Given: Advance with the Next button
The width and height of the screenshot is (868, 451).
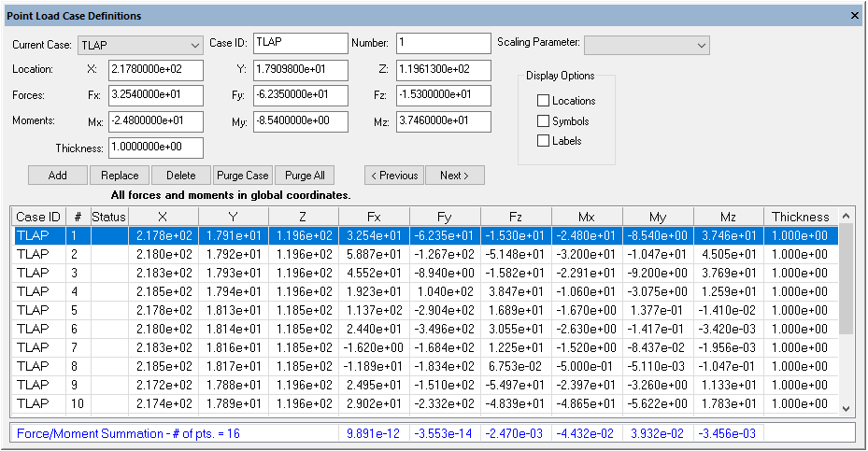Looking at the screenshot, I should pyautogui.click(x=455, y=176).
